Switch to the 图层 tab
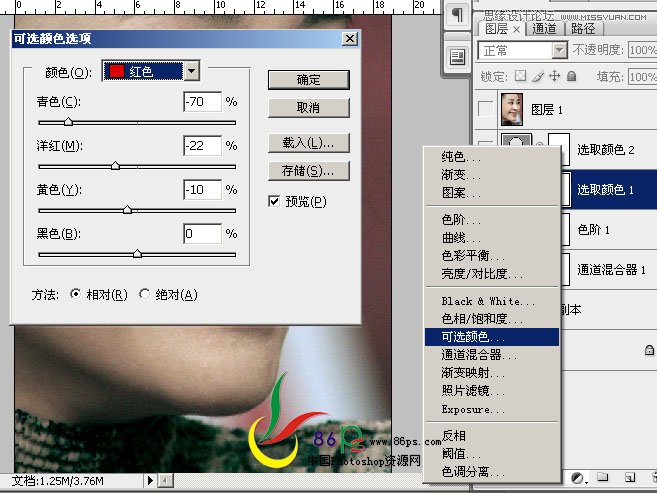 pyautogui.click(x=497, y=28)
